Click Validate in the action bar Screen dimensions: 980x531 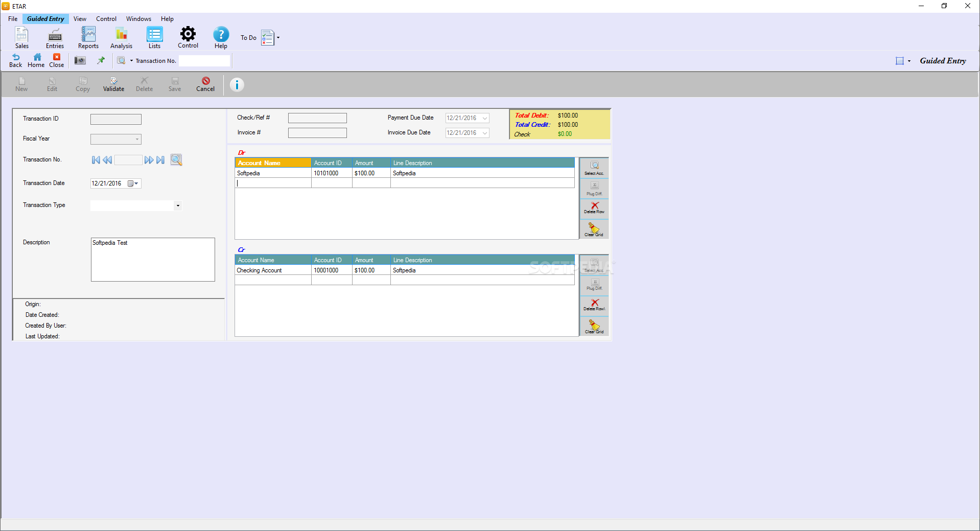(113, 84)
